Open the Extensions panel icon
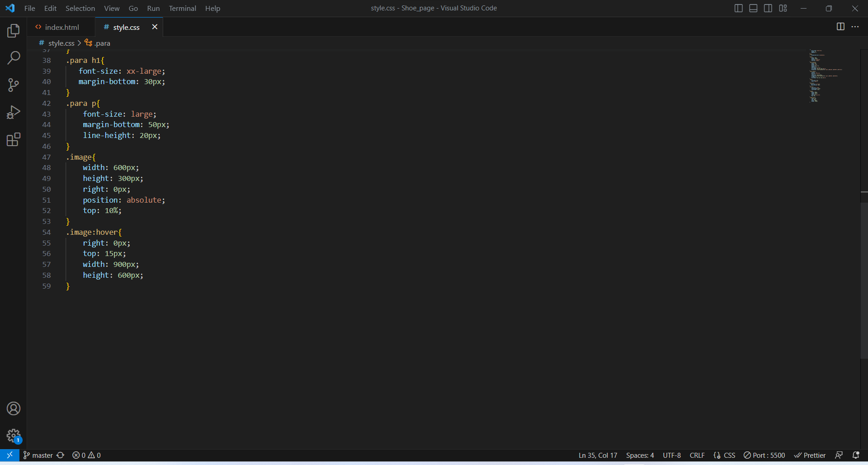The height and width of the screenshot is (465, 868). [x=13, y=140]
